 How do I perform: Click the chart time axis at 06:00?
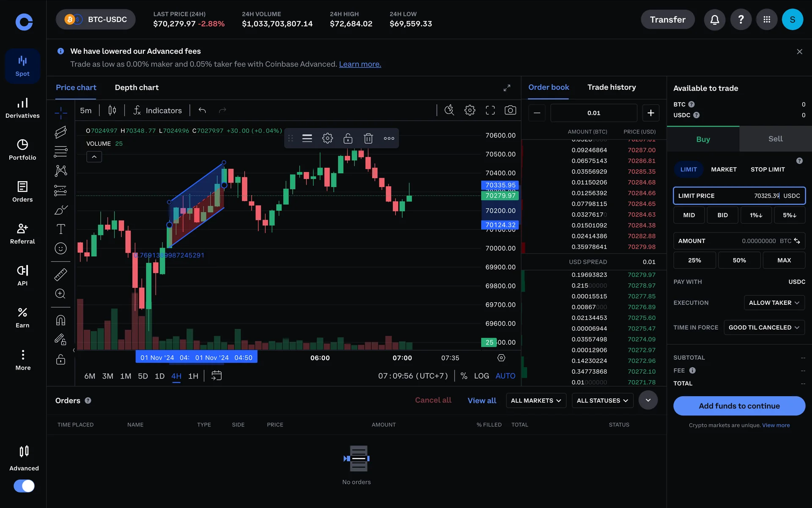[320, 358]
